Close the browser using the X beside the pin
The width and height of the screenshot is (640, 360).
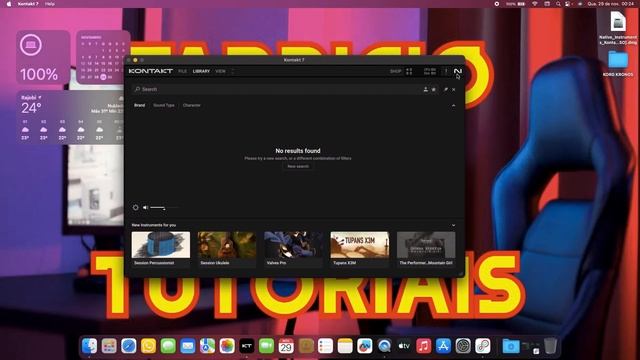453,89
